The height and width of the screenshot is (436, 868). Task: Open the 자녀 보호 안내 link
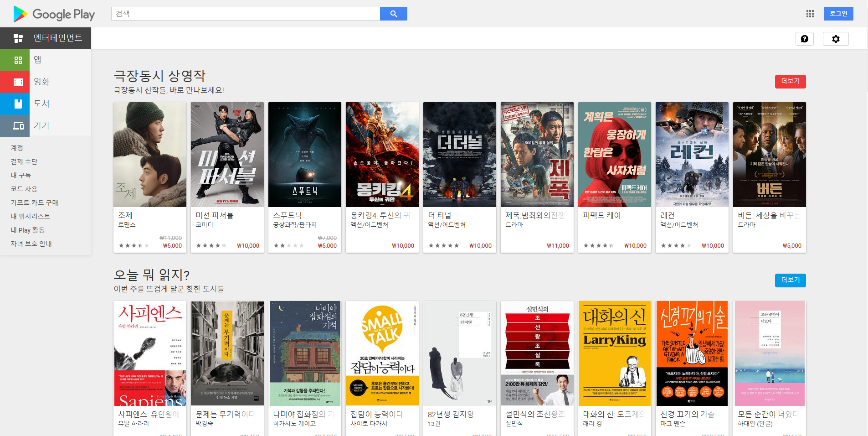31,244
